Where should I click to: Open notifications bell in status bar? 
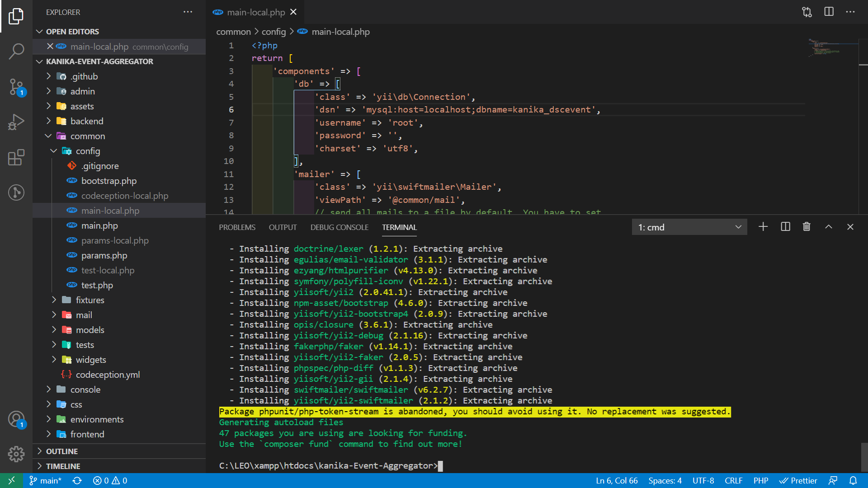pos(853,481)
